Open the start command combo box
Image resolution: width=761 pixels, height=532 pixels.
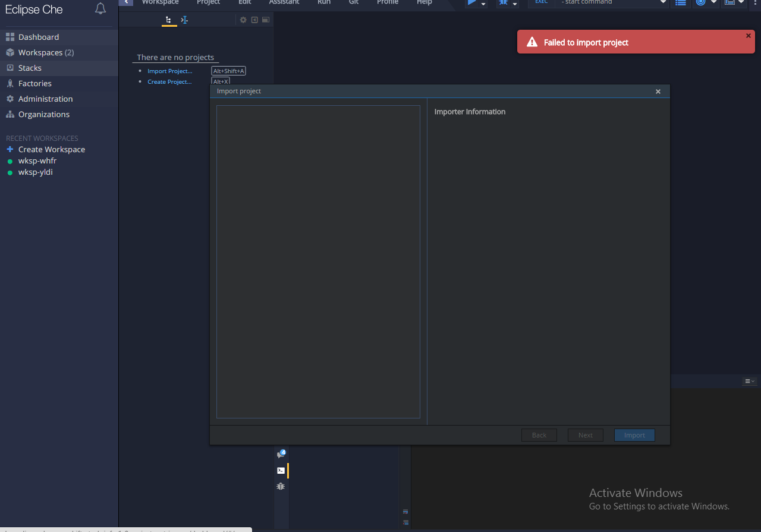pyautogui.click(x=612, y=2)
